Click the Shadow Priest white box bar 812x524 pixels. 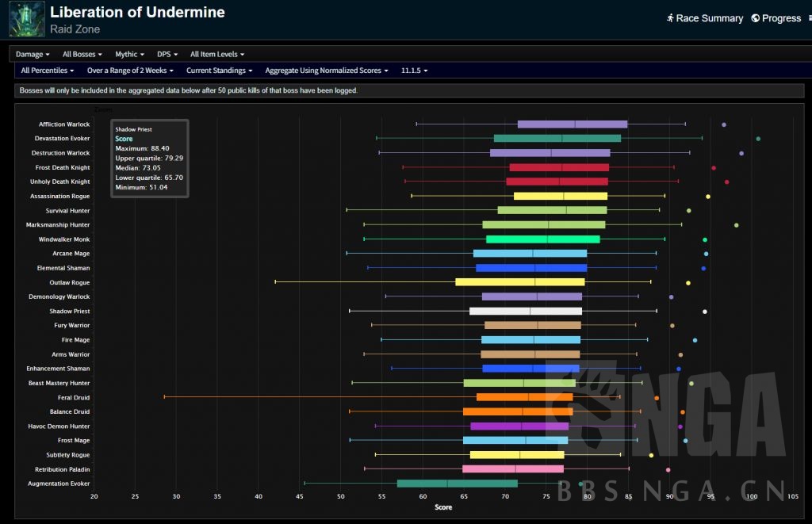[x=525, y=312]
